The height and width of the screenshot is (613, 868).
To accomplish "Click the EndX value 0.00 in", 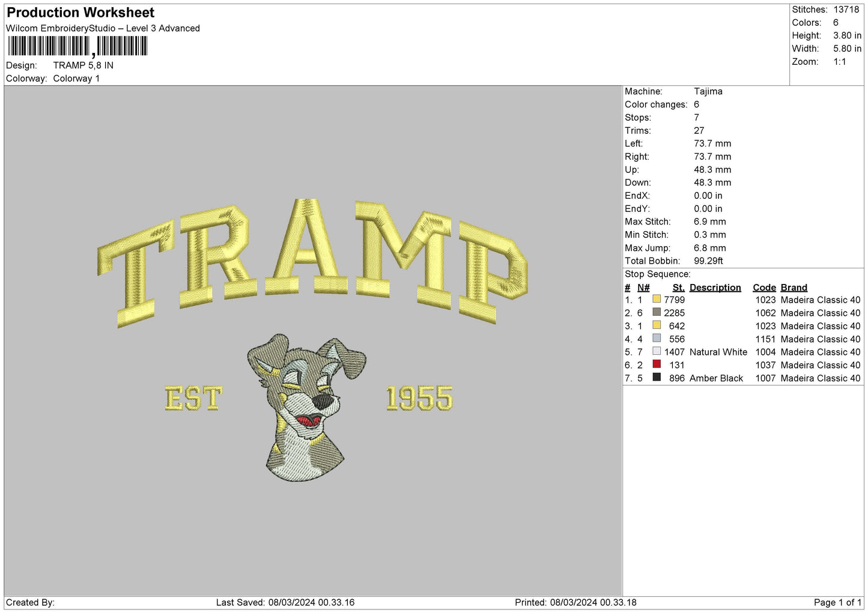I will pos(708,196).
